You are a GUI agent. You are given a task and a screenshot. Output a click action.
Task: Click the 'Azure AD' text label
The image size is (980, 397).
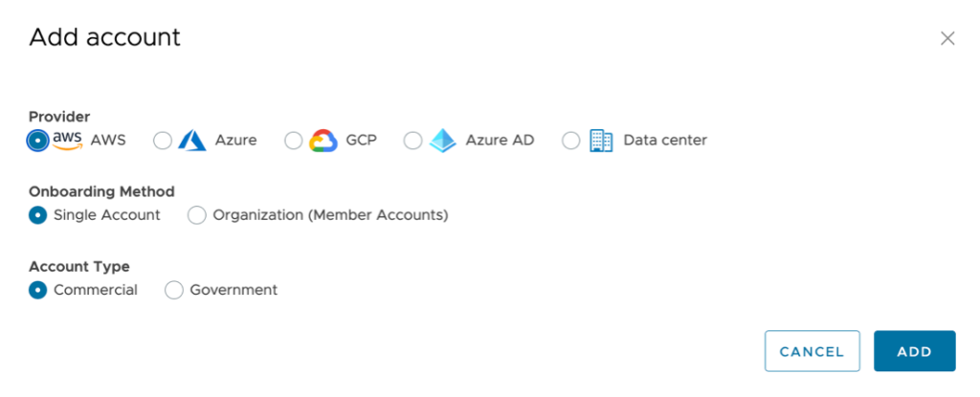pyautogui.click(x=500, y=141)
